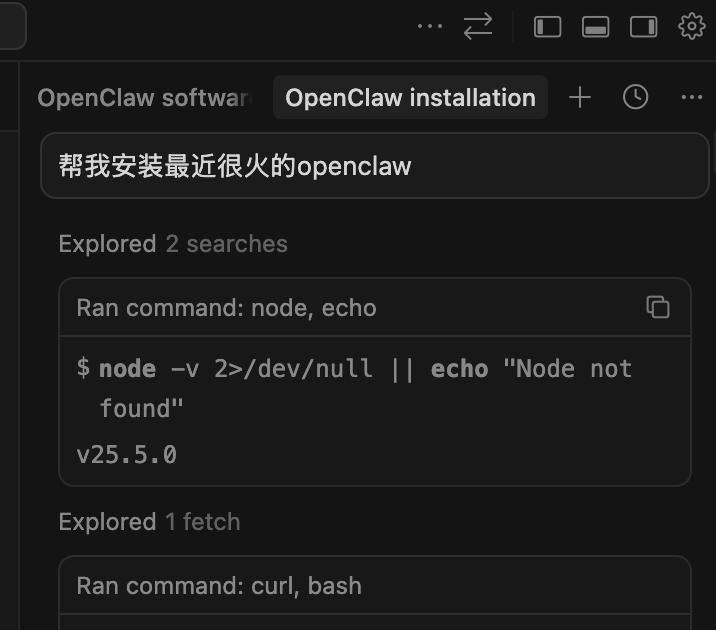
Task: Open the chat panel's more options ellipsis
Action: [691, 97]
